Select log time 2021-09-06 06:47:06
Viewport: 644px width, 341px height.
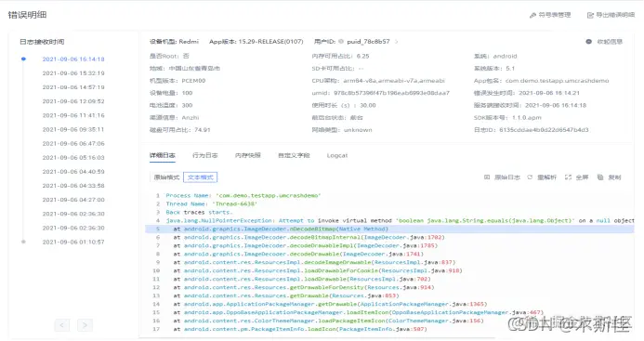pyautogui.click(x=73, y=143)
